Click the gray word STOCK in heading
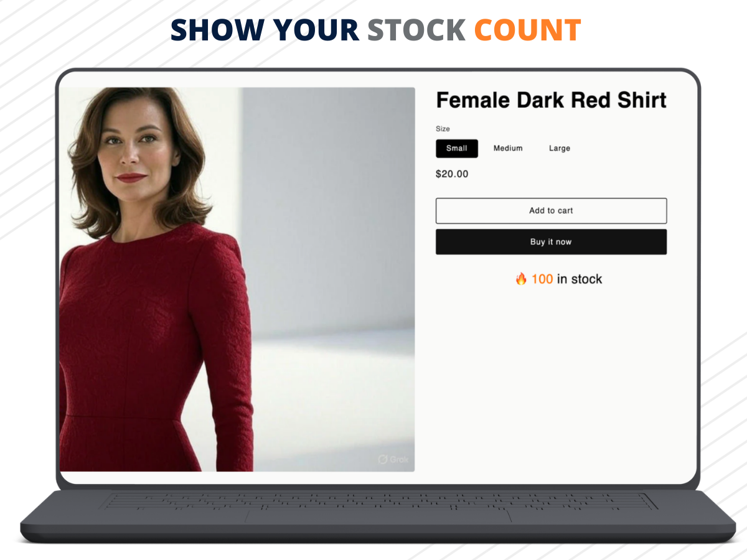Screen dimensions: 747x560 point(416,30)
